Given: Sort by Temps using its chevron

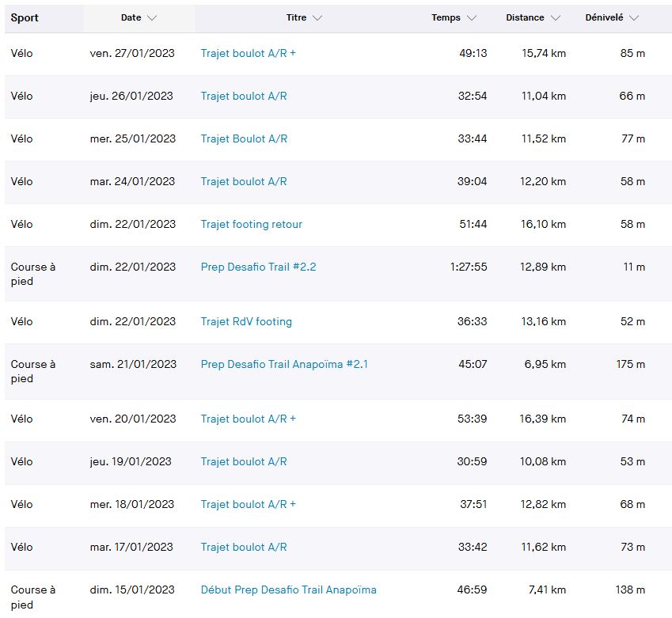Looking at the screenshot, I should (472, 17).
